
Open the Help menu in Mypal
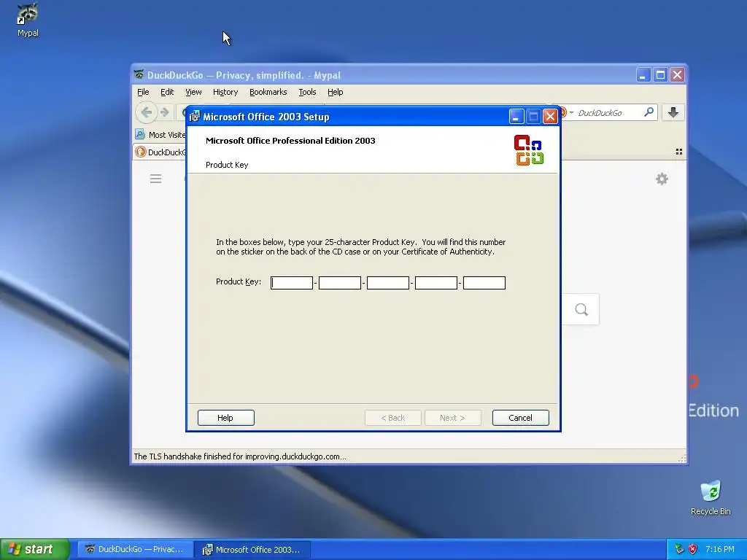pos(336,92)
